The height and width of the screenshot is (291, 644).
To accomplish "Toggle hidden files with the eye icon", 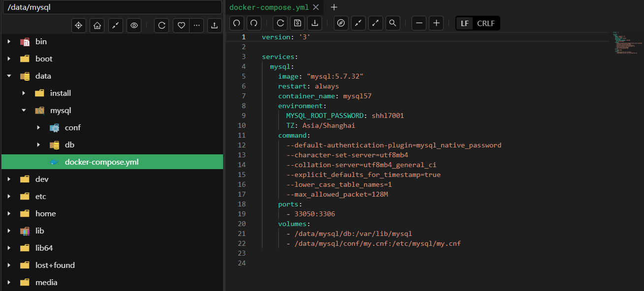I will [x=134, y=26].
